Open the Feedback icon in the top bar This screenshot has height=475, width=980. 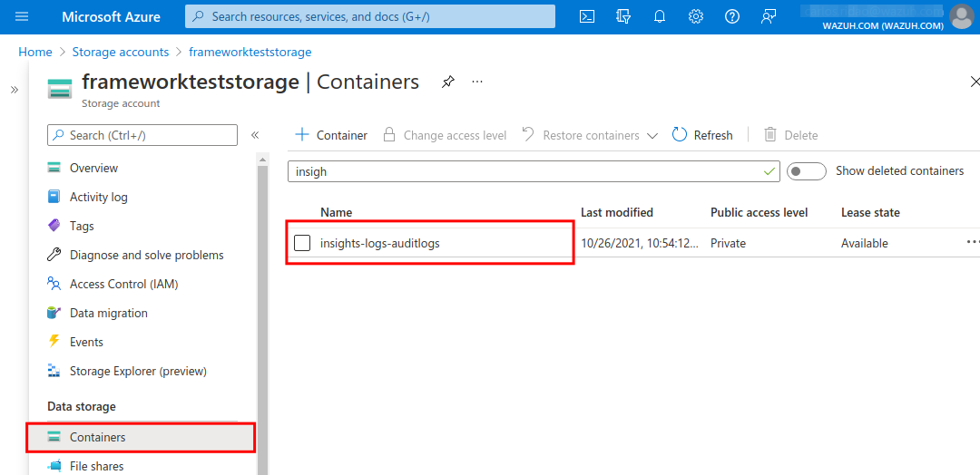tap(769, 17)
